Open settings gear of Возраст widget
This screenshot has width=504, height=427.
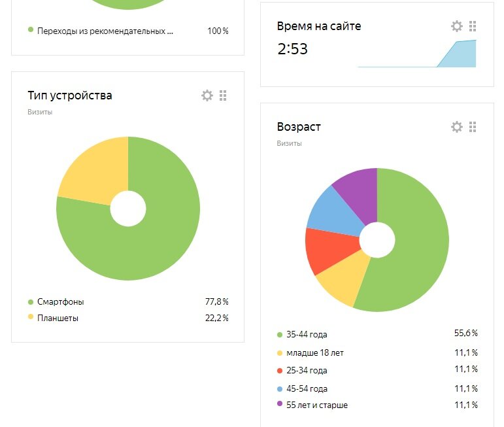click(x=457, y=127)
